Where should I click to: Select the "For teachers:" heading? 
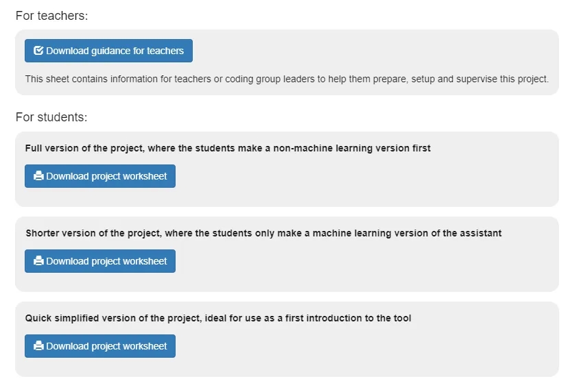(x=52, y=16)
